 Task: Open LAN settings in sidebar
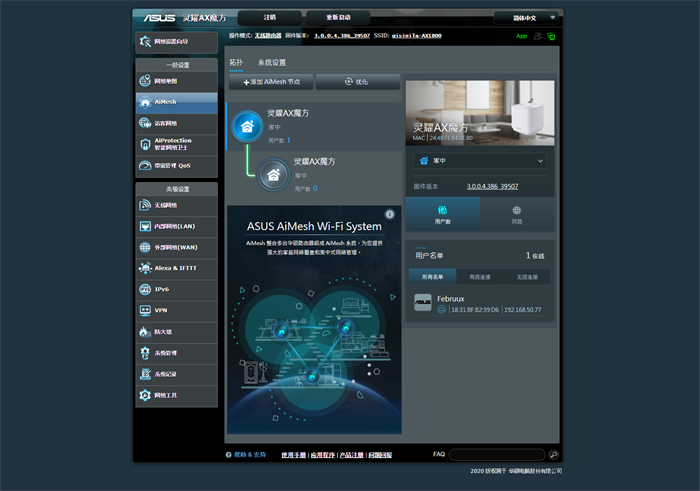tap(176, 226)
